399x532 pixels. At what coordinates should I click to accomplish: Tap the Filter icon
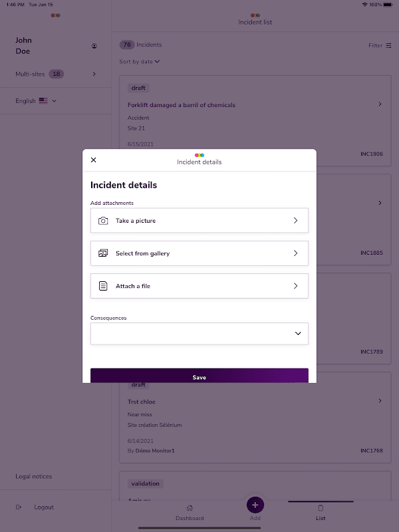pyautogui.click(x=389, y=46)
